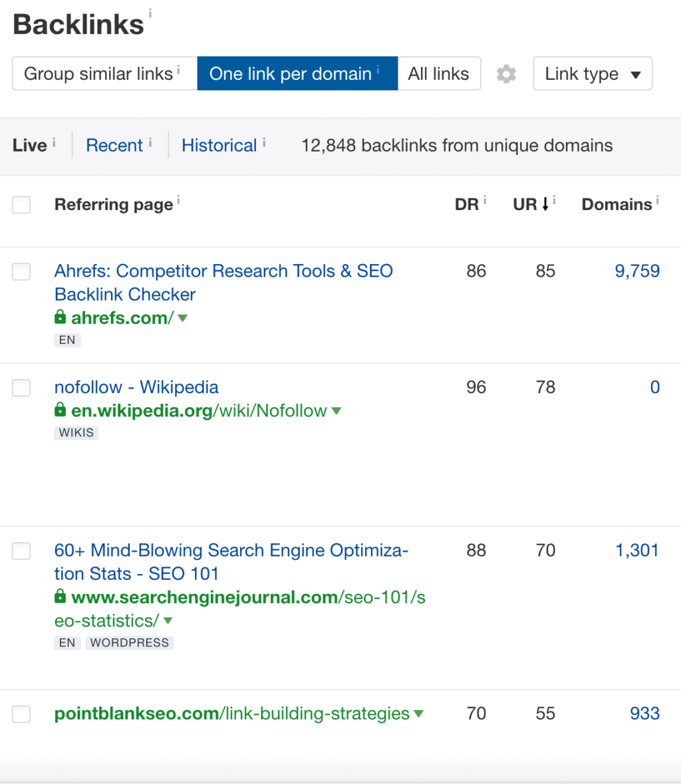Viewport: 681px width, 784px height.
Task: Click the lock icon before www.searchenginejournal.com
Action: click(x=61, y=596)
